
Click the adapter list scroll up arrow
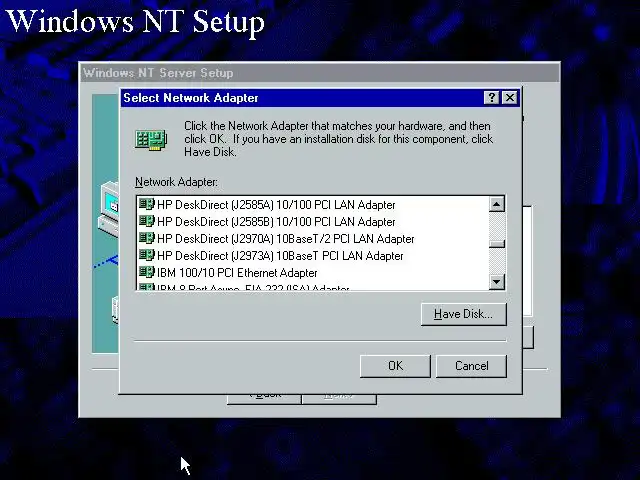pyautogui.click(x=497, y=204)
